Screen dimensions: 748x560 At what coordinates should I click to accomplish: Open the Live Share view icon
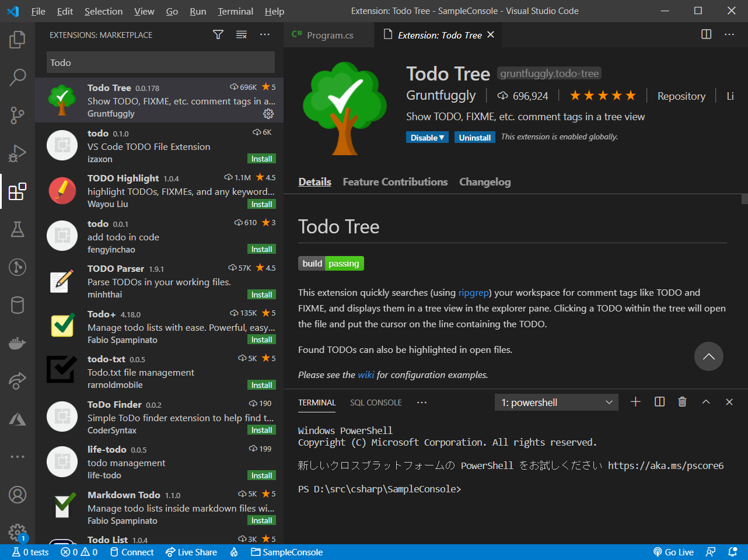tap(18, 381)
